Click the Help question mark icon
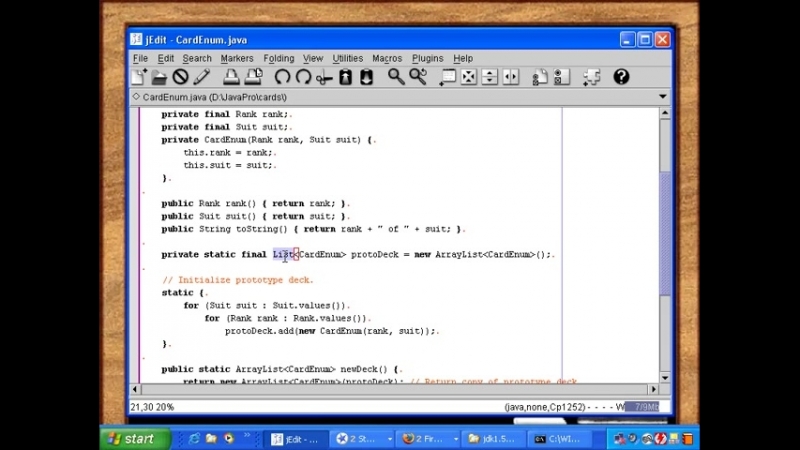The width and height of the screenshot is (800, 450). [x=621, y=77]
